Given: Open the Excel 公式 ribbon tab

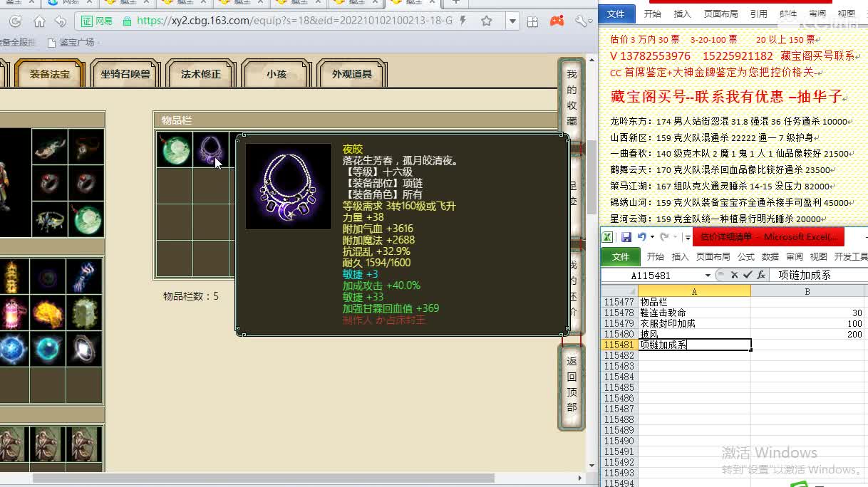Looking at the screenshot, I should [746, 256].
